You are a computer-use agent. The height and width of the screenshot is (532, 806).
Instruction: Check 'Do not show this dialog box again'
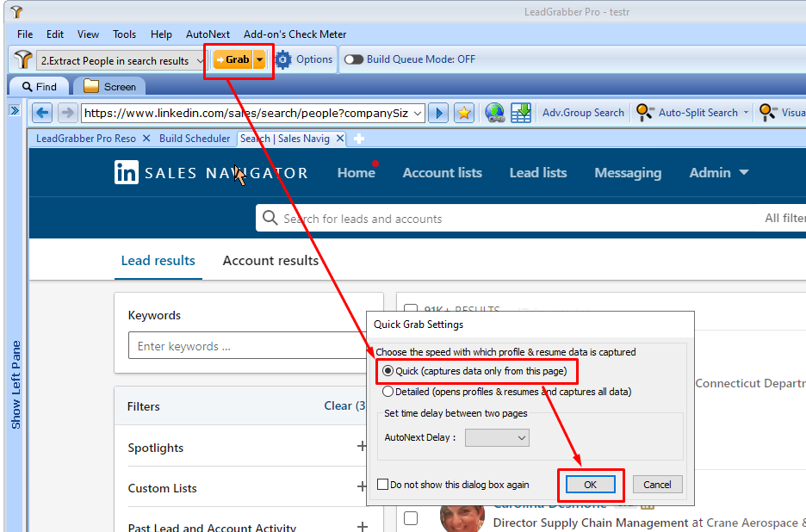pyautogui.click(x=382, y=484)
